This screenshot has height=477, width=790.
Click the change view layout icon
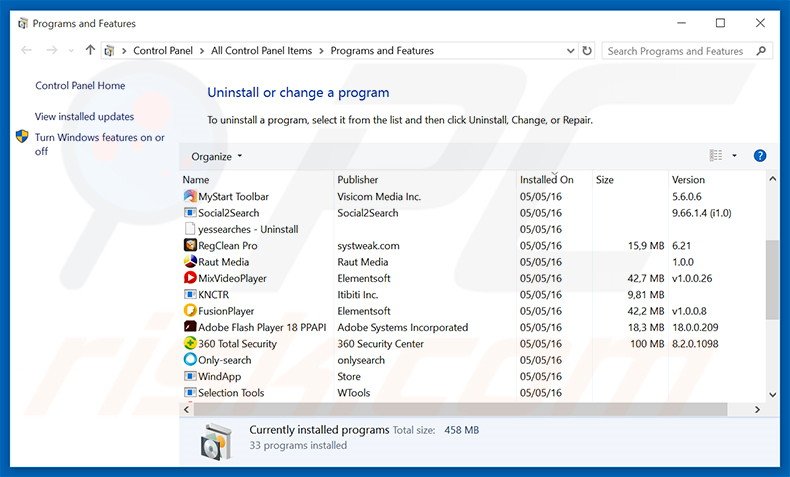716,156
